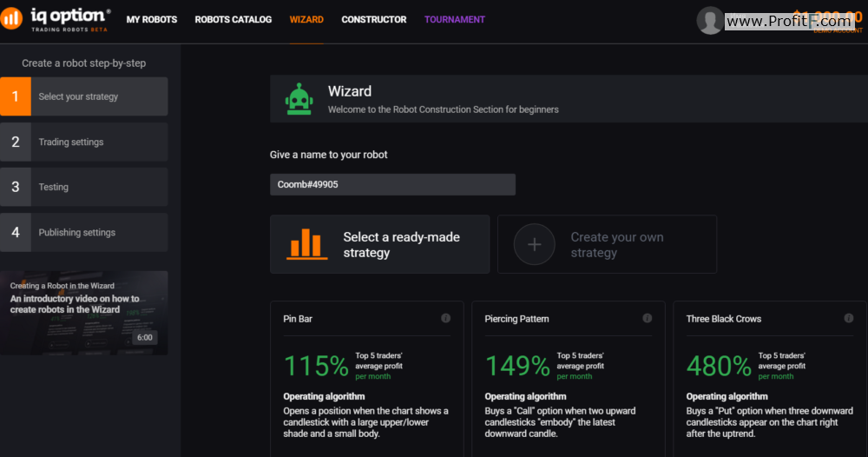Play the introductory Wizard video thumbnail

83,313
